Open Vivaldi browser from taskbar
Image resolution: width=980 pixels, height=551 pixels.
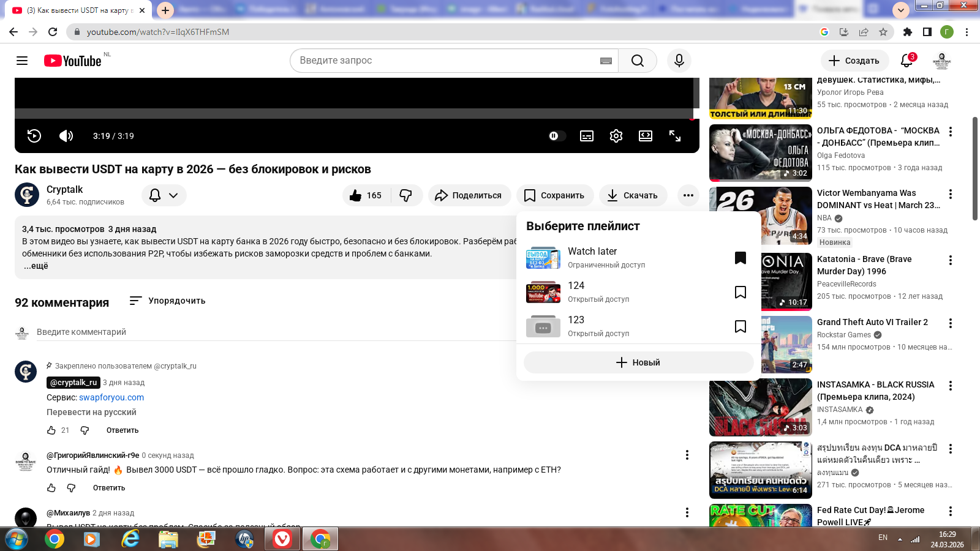(282, 539)
